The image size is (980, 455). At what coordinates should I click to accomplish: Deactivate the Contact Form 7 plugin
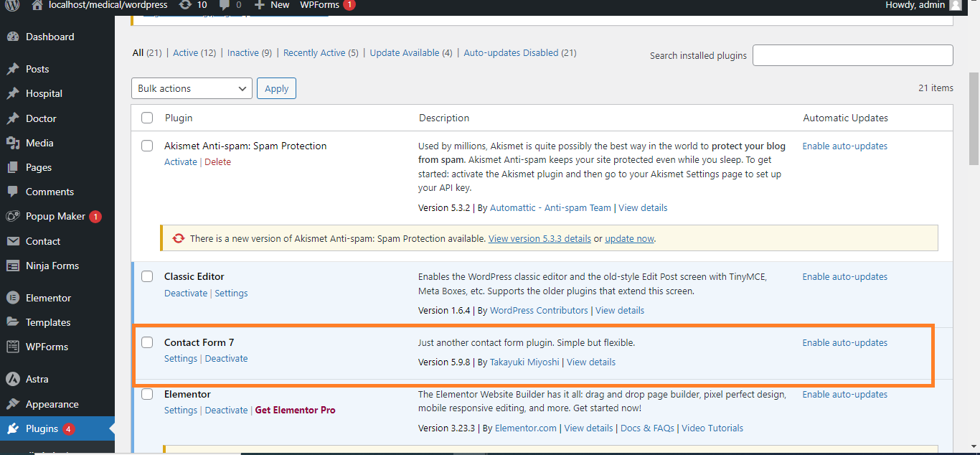(226, 359)
